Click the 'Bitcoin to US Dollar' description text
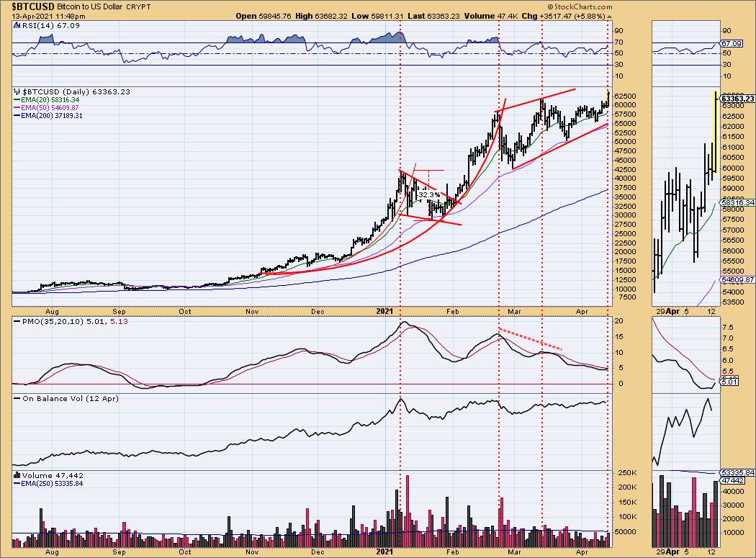 [x=90, y=6]
